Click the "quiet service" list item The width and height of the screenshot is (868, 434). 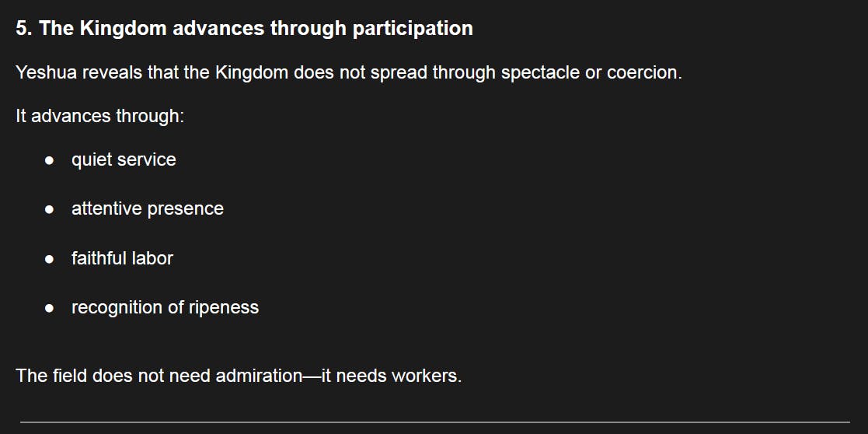[124, 159]
